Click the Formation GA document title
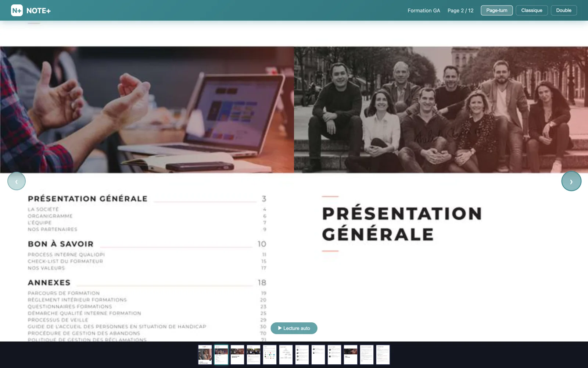Viewport: 588px width, 368px height. point(424,11)
